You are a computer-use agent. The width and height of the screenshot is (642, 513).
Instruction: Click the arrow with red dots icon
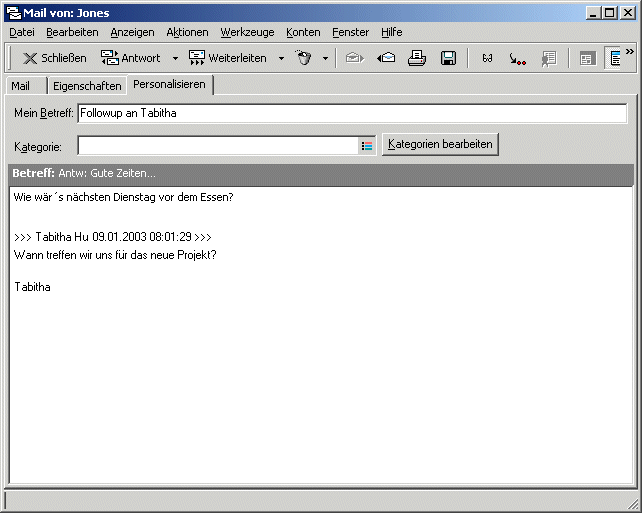[518, 59]
